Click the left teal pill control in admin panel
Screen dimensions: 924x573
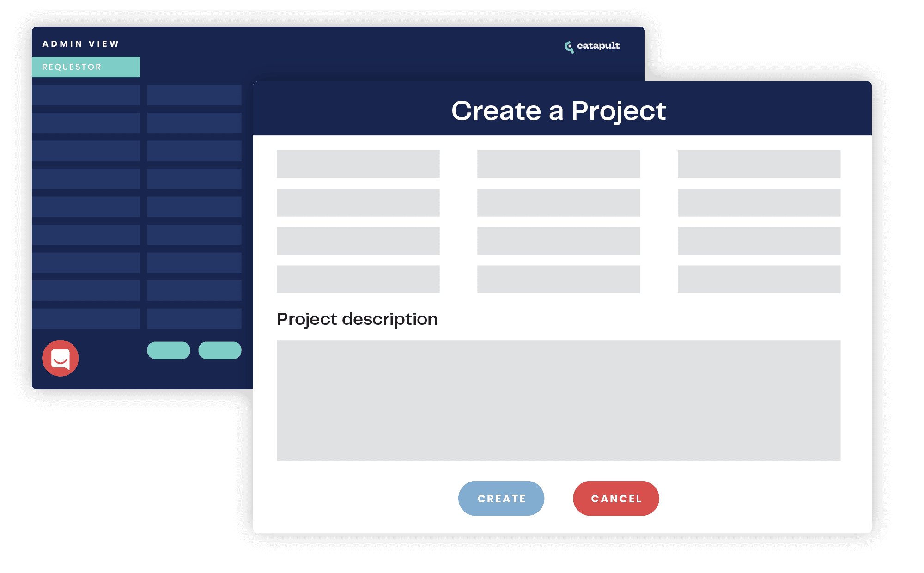pyautogui.click(x=168, y=350)
